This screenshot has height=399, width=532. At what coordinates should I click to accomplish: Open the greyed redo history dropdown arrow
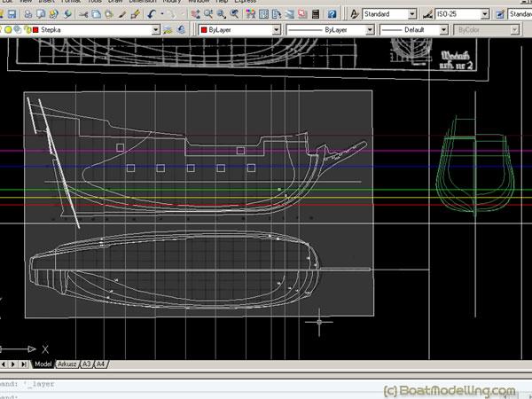pos(182,14)
